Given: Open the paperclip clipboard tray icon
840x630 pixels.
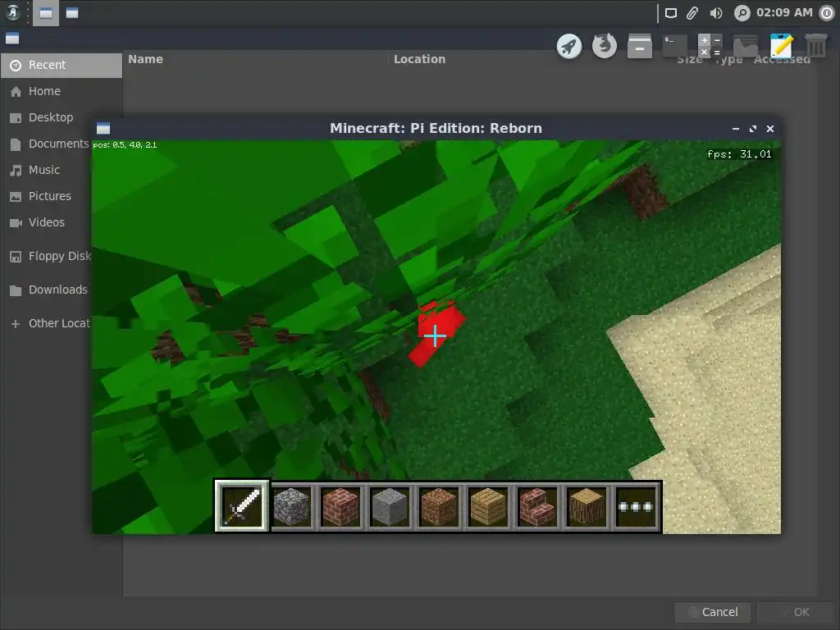Looking at the screenshot, I should click(x=692, y=13).
